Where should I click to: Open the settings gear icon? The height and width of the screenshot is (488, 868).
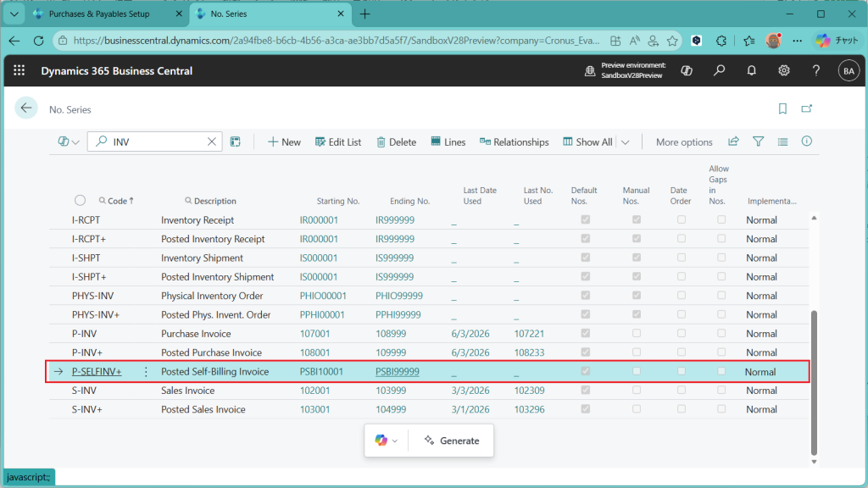point(784,71)
